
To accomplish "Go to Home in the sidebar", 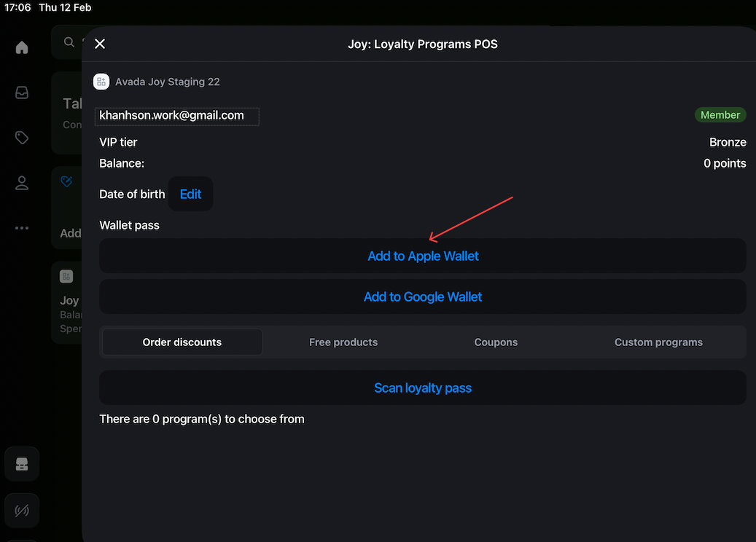I will pos(22,47).
